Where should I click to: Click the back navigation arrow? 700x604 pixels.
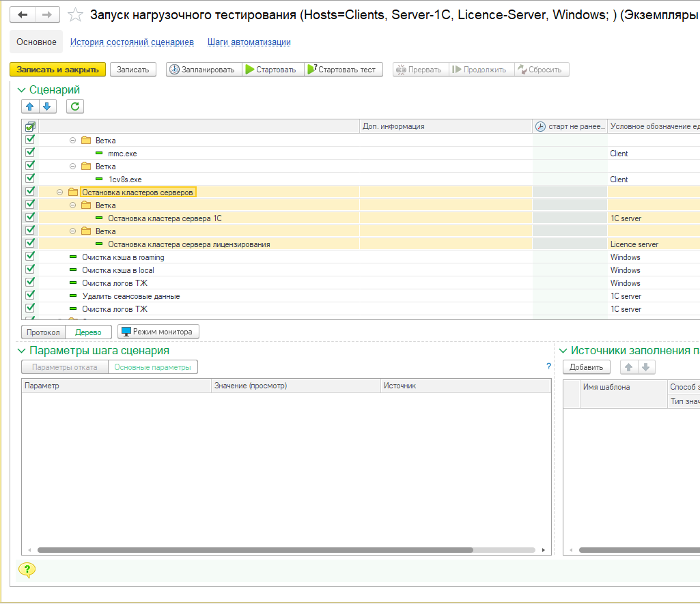pos(24,15)
